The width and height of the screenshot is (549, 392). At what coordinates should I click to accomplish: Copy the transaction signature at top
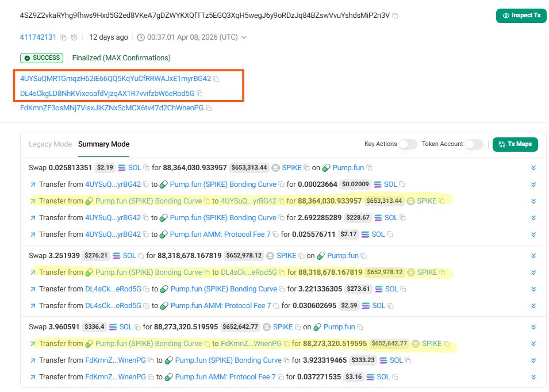(x=396, y=16)
